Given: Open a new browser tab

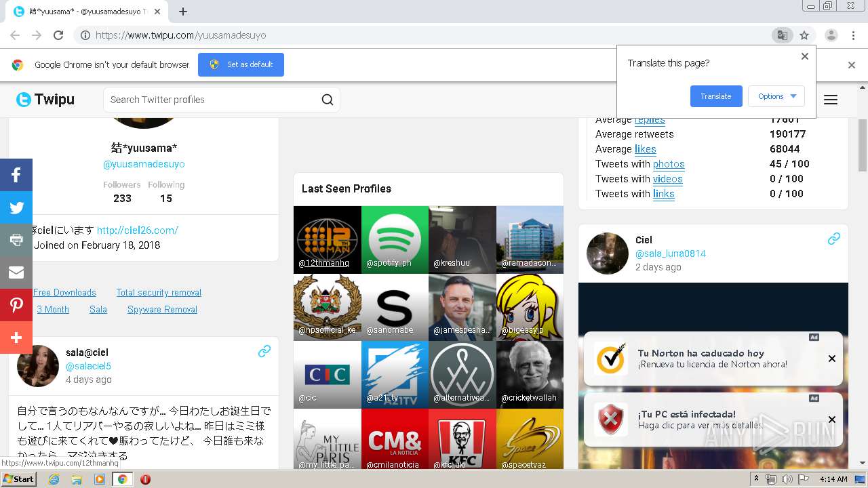Looking at the screenshot, I should (x=183, y=12).
